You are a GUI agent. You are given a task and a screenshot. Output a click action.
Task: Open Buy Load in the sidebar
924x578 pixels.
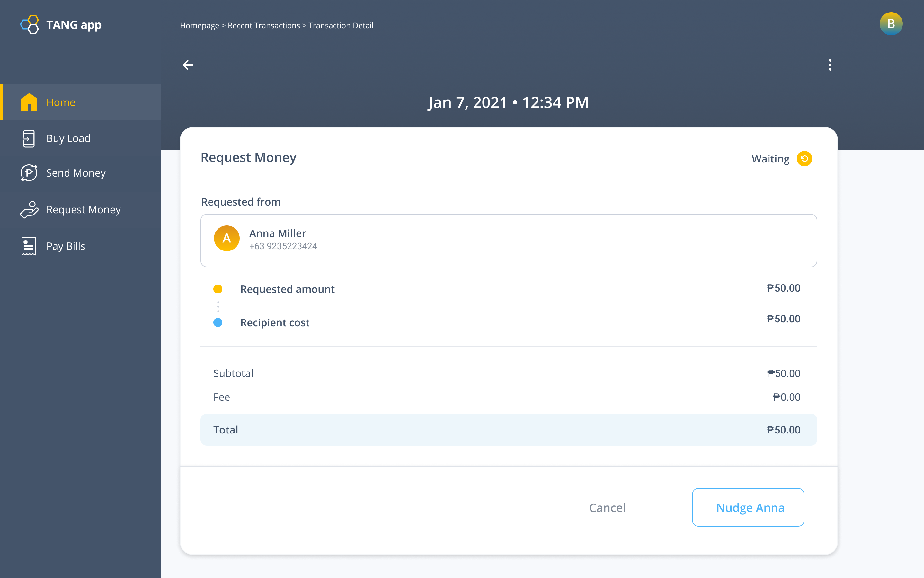(x=81, y=138)
